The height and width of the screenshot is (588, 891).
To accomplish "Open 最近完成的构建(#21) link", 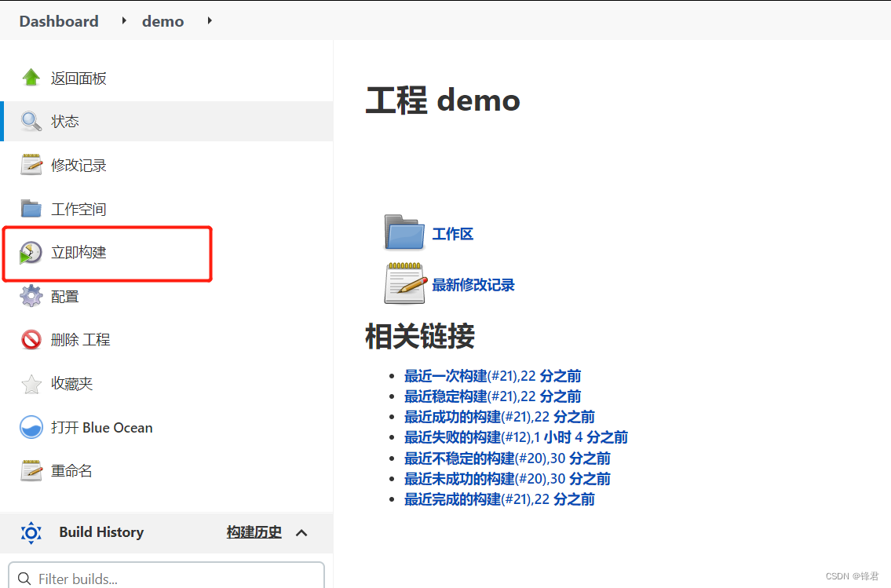I will tap(499, 499).
